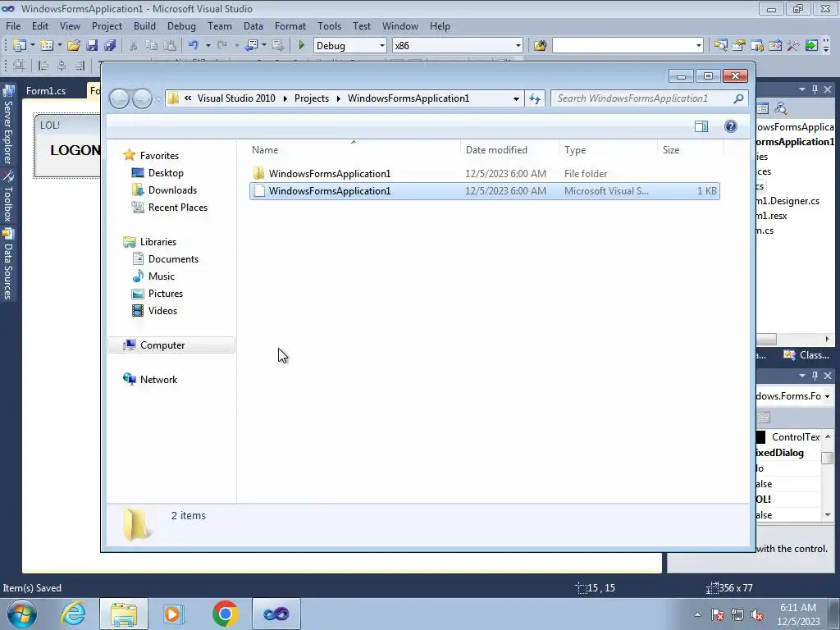Viewport: 840px width, 630px height.
Task: Click the green arrow window toolbar icon
Action: click(x=811, y=46)
